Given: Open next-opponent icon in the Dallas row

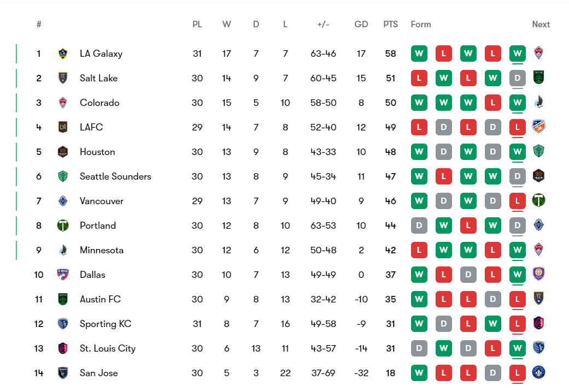Looking at the screenshot, I should [x=539, y=275].
